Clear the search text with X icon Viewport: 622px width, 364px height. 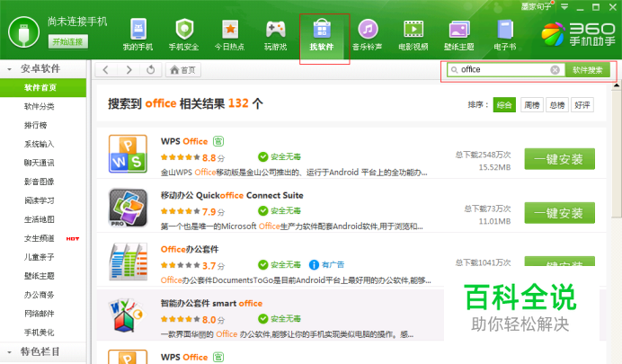pos(555,70)
